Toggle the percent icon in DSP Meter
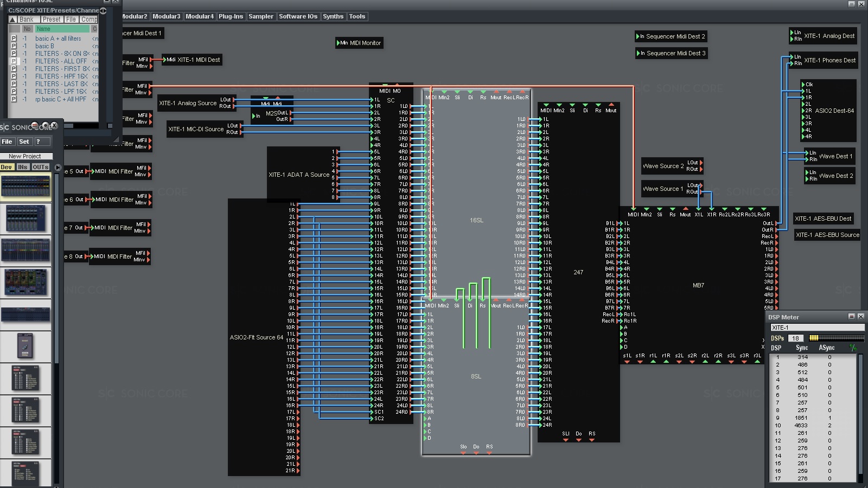 coord(853,348)
